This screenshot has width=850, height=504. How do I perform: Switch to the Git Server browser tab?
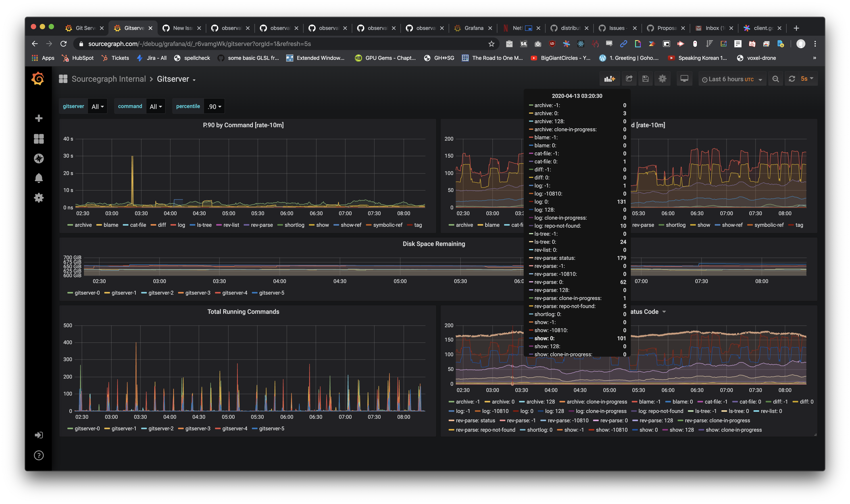pyautogui.click(x=84, y=28)
